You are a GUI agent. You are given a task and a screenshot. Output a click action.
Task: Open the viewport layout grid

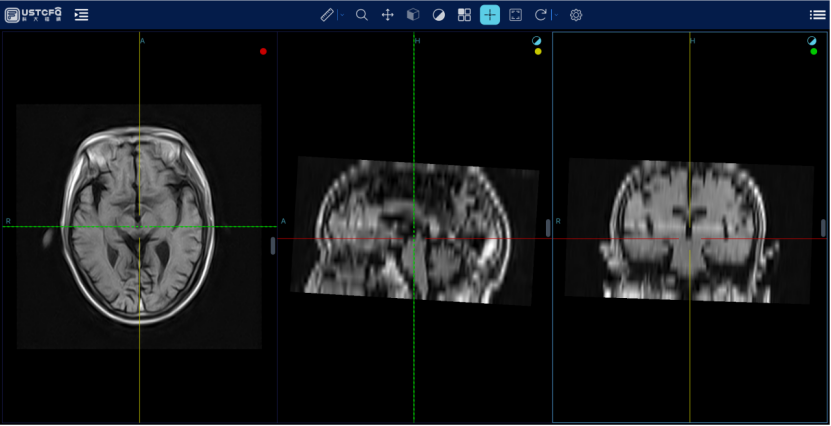click(x=464, y=15)
